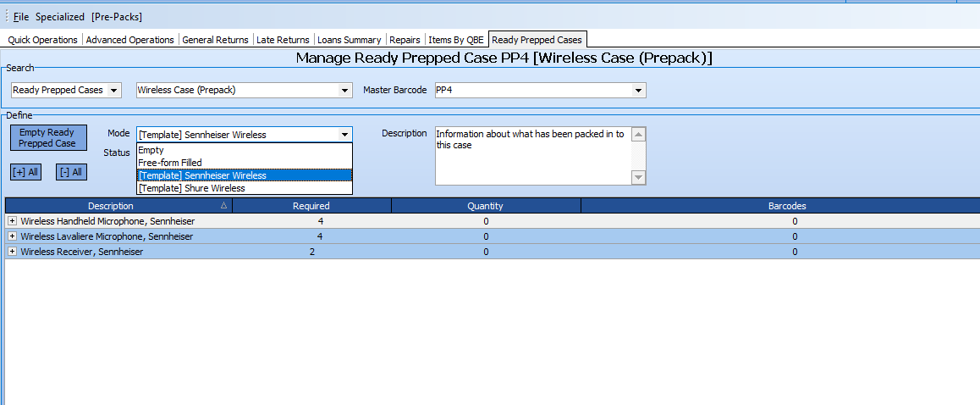Go to the Late Returns tab

(x=283, y=40)
